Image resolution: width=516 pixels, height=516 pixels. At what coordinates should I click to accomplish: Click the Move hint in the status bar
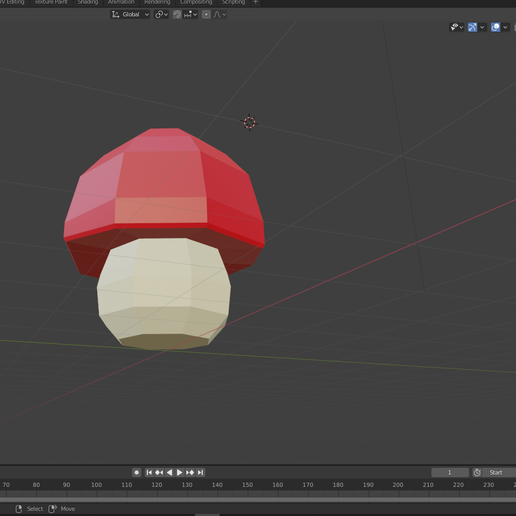pos(68,509)
